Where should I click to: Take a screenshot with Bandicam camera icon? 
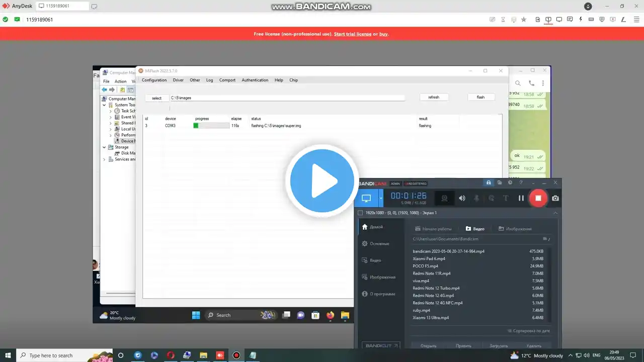click(555, 198)
